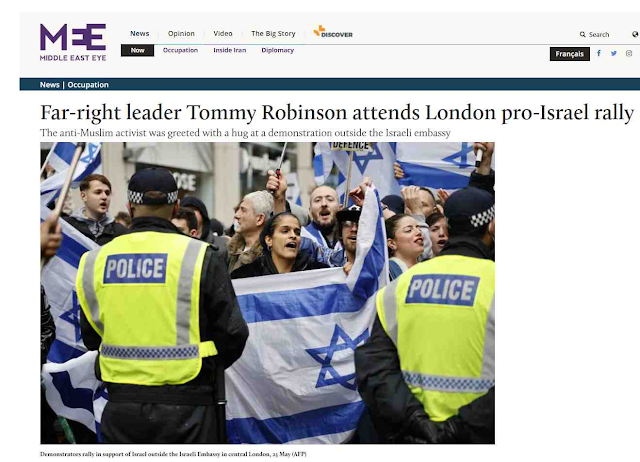Select the Now tab

(138, 50)
